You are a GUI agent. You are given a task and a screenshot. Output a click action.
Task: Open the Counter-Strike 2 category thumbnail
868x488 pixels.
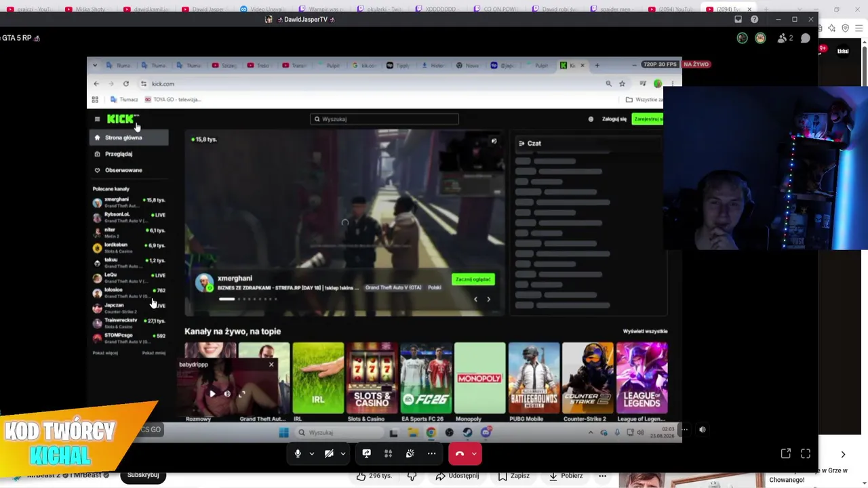pyautogui.click(x=587, y=378)
